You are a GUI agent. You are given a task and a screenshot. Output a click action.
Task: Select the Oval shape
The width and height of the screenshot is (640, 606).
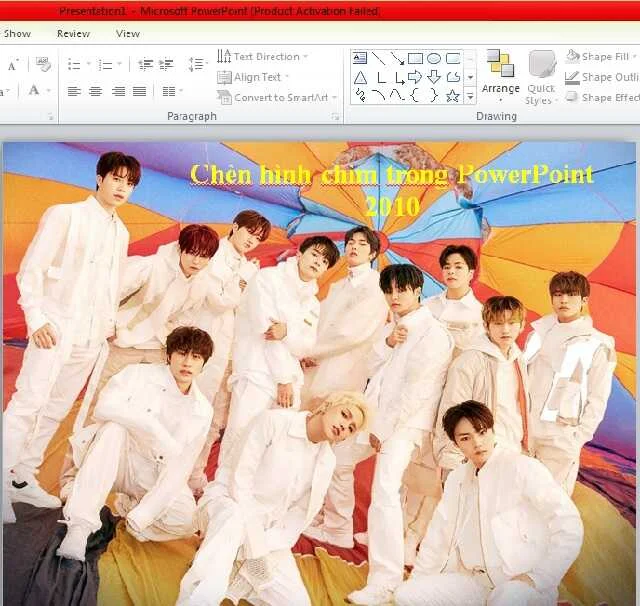[x=434, y=58]
